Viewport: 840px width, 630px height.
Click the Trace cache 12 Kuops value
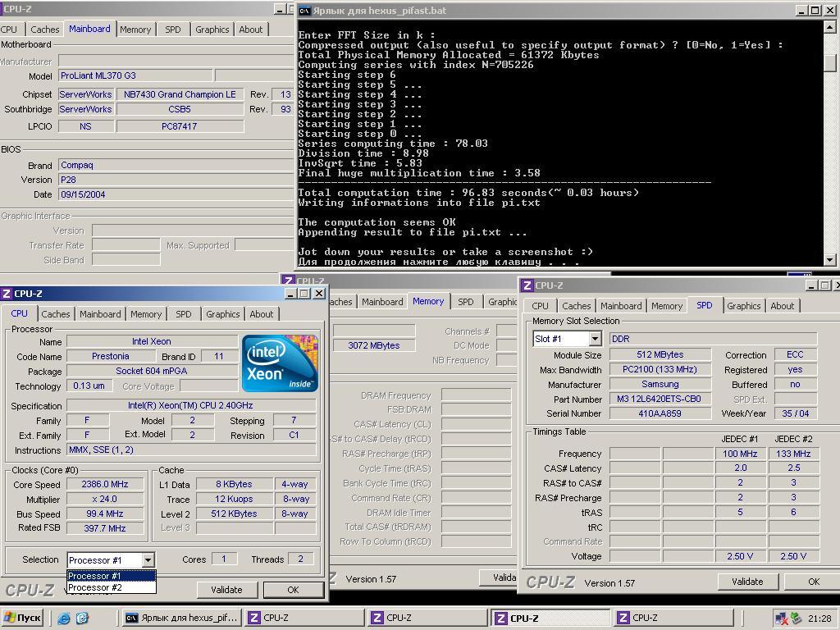click(x=234, y=499)
